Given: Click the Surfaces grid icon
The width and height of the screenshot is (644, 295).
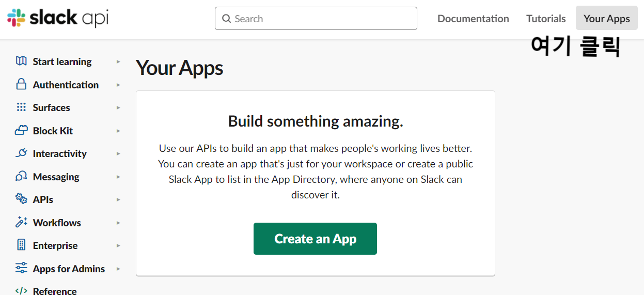Looking at the screenshot, I should (21, 107).
